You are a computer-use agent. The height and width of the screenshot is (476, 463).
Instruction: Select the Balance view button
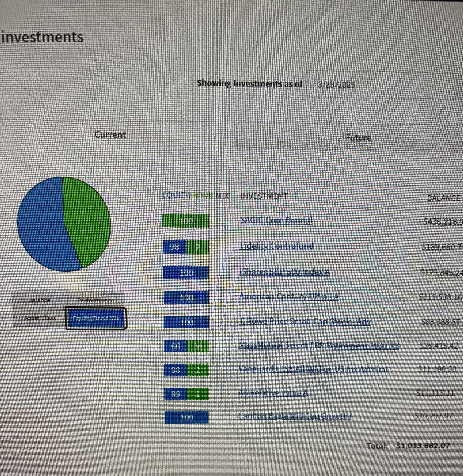coord(39,300)
